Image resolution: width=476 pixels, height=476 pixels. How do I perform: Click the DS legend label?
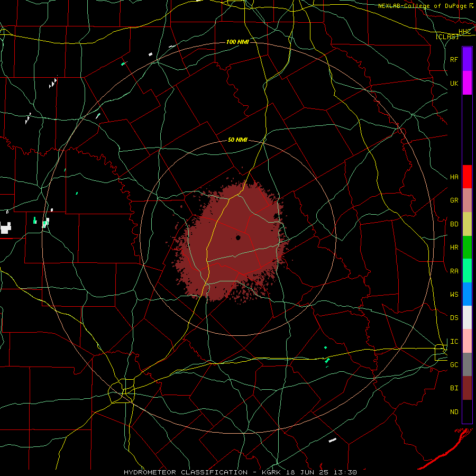[x=454, y=318]
